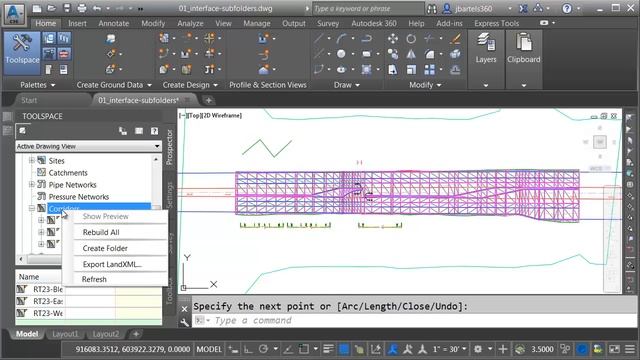This screenshot has height=360, width=640.
Task: Select the Rectangle tool in Draw panel
Action: pos(366,54)
